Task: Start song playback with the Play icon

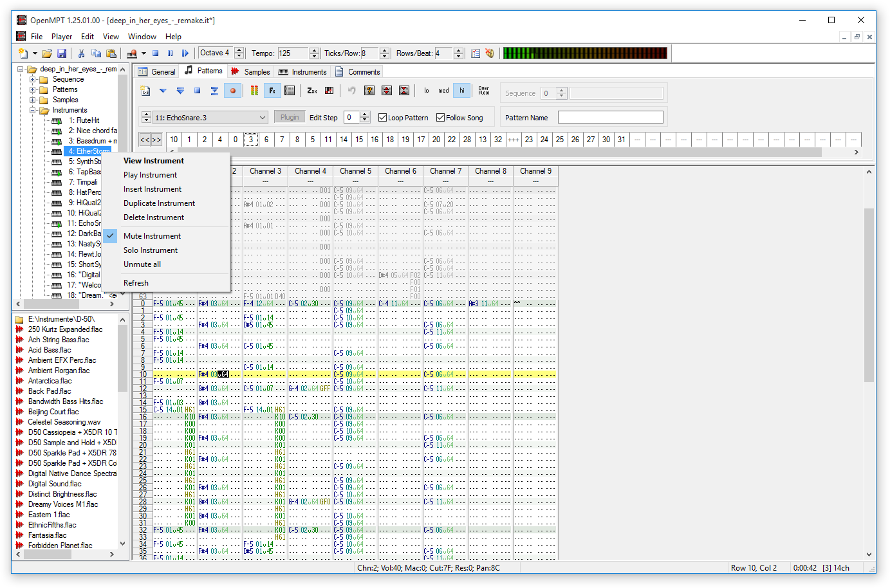Action: tap(185, 53)
